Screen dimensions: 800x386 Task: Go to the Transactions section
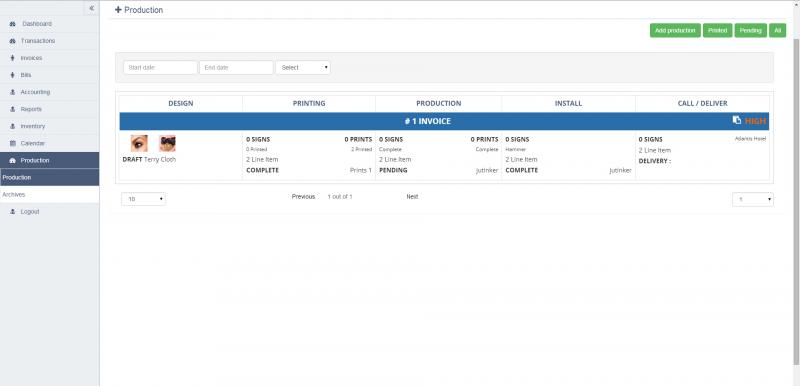point(49,41)
